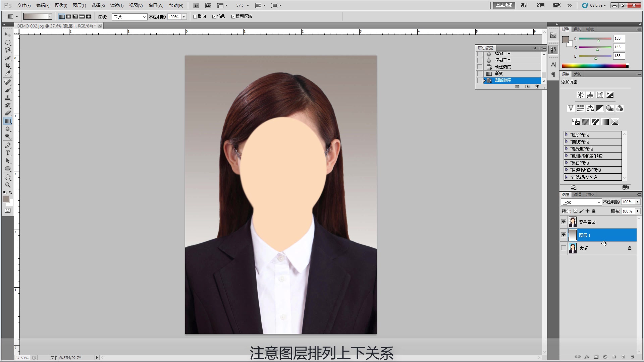This screenshot has height=362, width=644.
Task: Expand "色阶"预设 presets
Action: click(567, 134)
